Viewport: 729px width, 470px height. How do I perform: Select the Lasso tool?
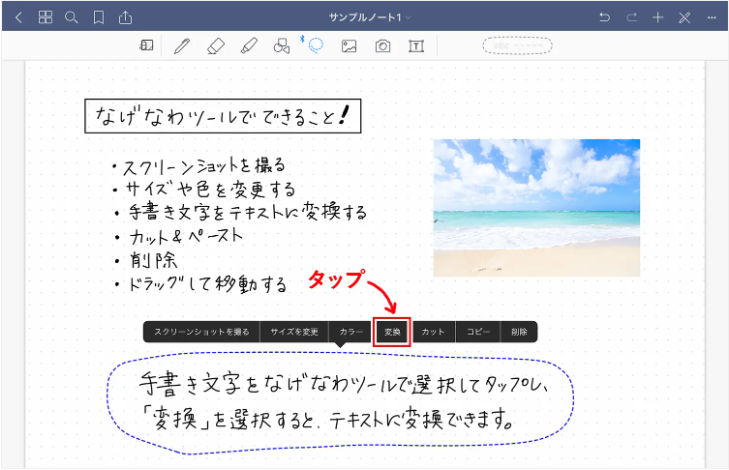tap(316, 46)
